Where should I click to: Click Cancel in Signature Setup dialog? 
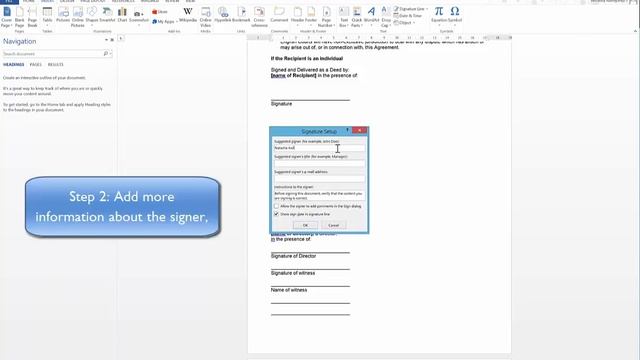point(333,225)
